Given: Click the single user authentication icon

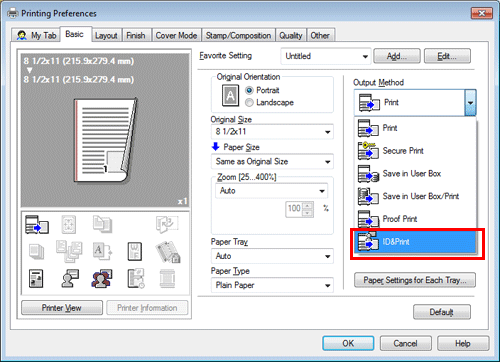Looking at the screenshot, I should (x=70, y=279).
